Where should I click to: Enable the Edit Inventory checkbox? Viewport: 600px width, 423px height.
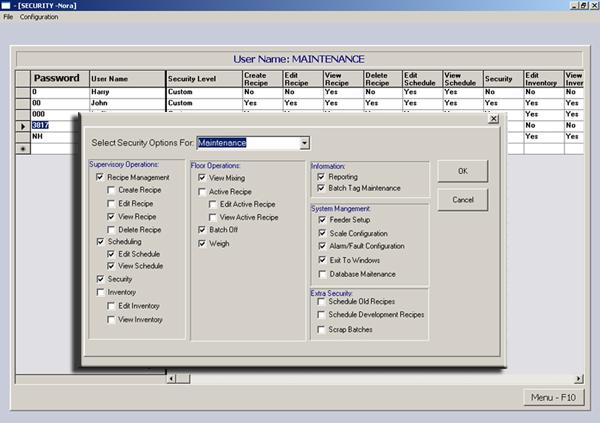[x=111, y=305]
